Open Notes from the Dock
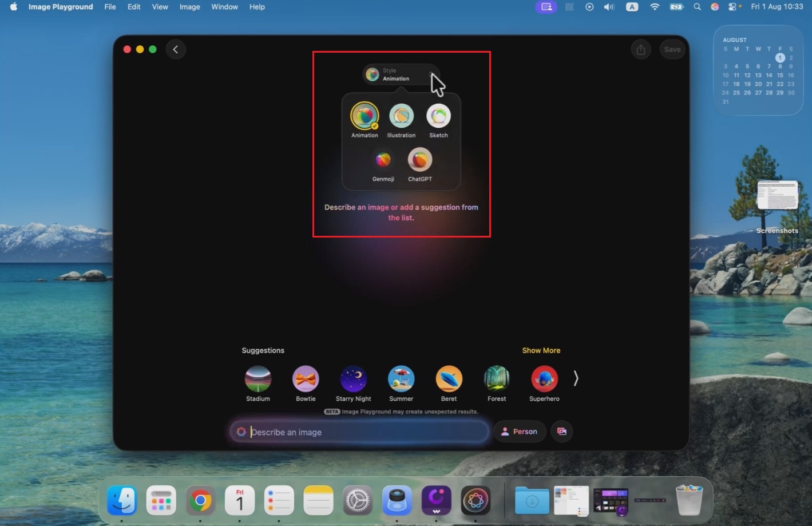Viewport: 812px width, 526px height. (318, 501)
